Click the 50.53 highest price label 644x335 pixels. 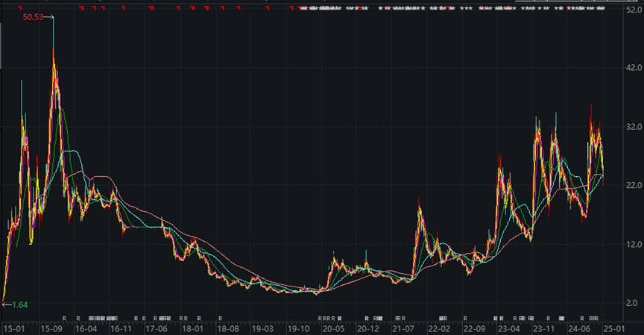click(33, 16)
